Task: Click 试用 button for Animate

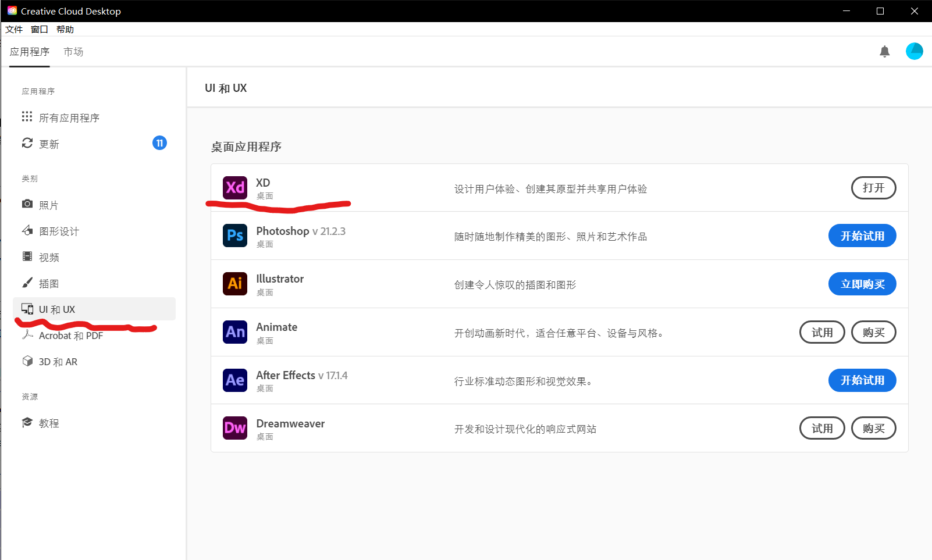Action: (822, 332)
